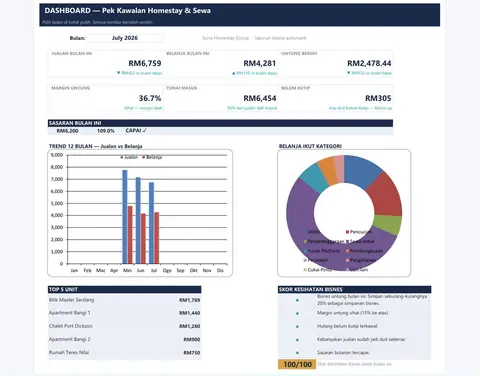Click the green dot beside 'Sasaran bulanan tercapai'
480x376 pixels.
(x=297, y=353)
